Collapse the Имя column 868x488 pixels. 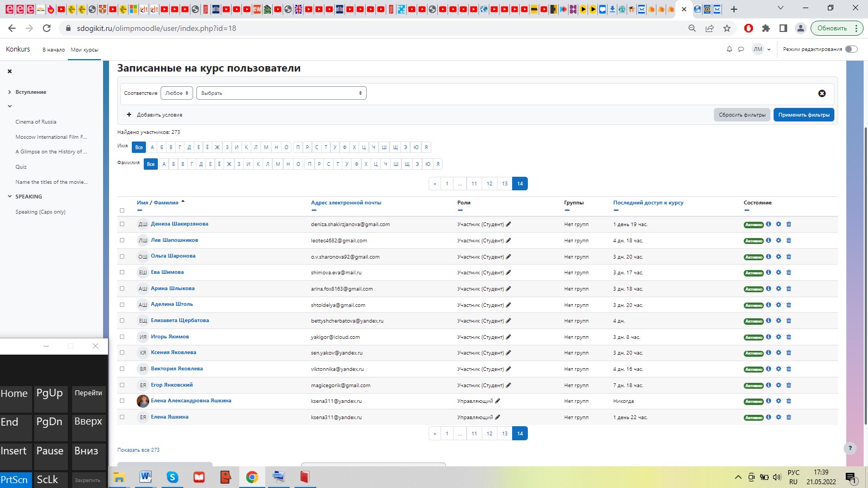tap(139, 210)
